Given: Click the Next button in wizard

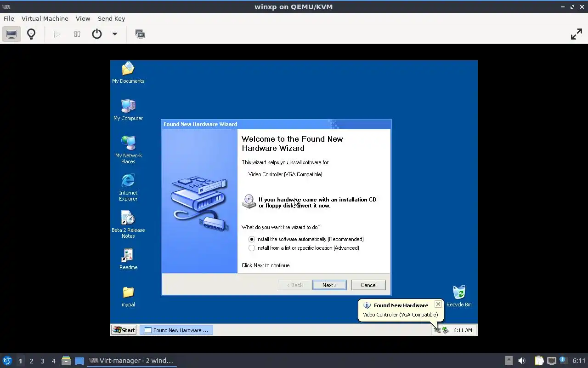Looking at the screenshot, I should [x=329, y=285].
